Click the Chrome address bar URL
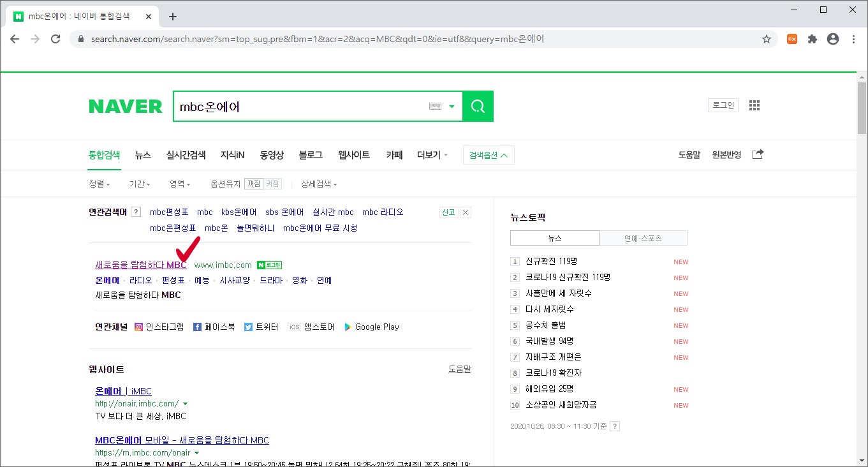 coord(318,39)
